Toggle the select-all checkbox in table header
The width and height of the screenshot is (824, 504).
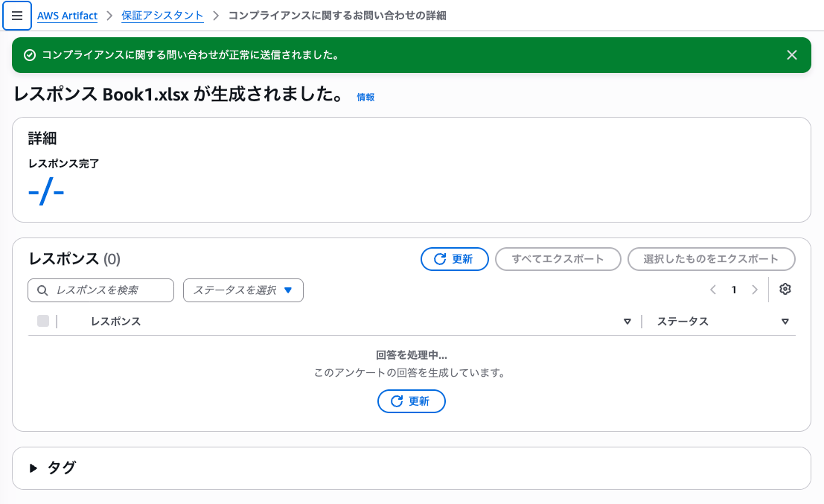43,321
